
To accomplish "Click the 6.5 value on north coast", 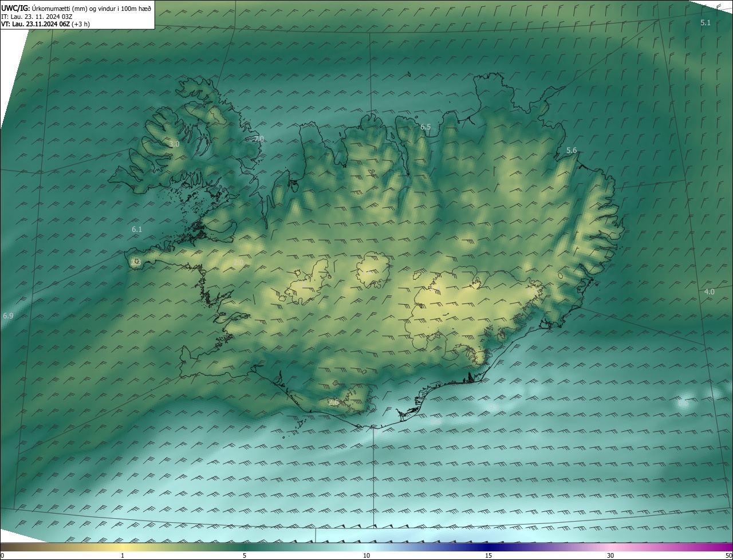I will pyautogui.click(x=425, y=127).
